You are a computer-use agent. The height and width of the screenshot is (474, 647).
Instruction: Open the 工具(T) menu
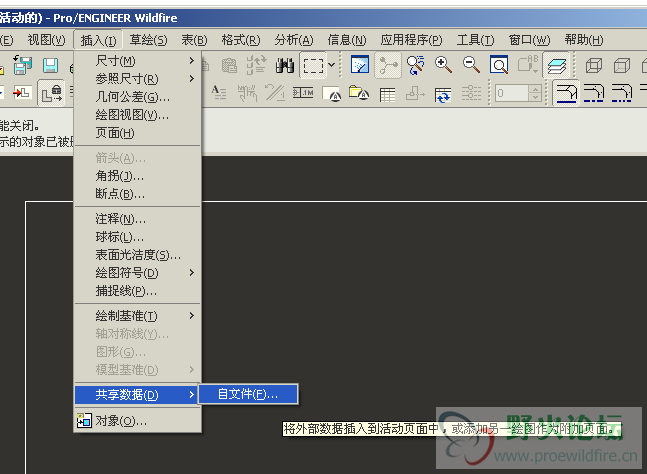pyautogui.click(x=475, y=40)
